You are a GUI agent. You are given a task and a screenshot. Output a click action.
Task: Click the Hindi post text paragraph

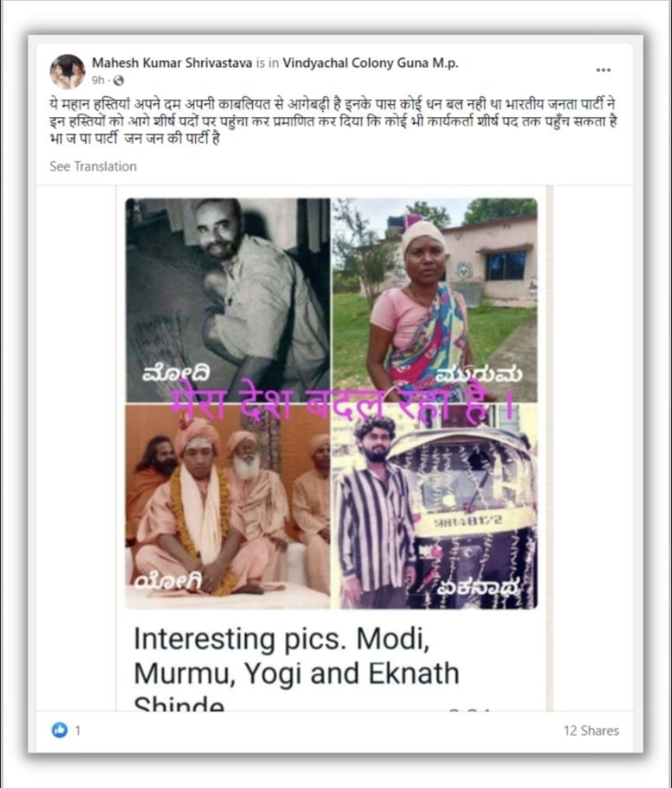333,121
